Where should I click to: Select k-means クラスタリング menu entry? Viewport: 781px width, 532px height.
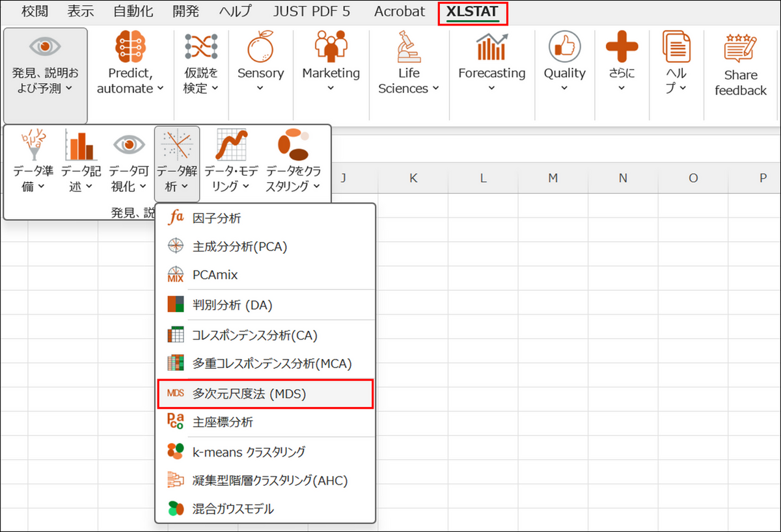coord(249,451)
